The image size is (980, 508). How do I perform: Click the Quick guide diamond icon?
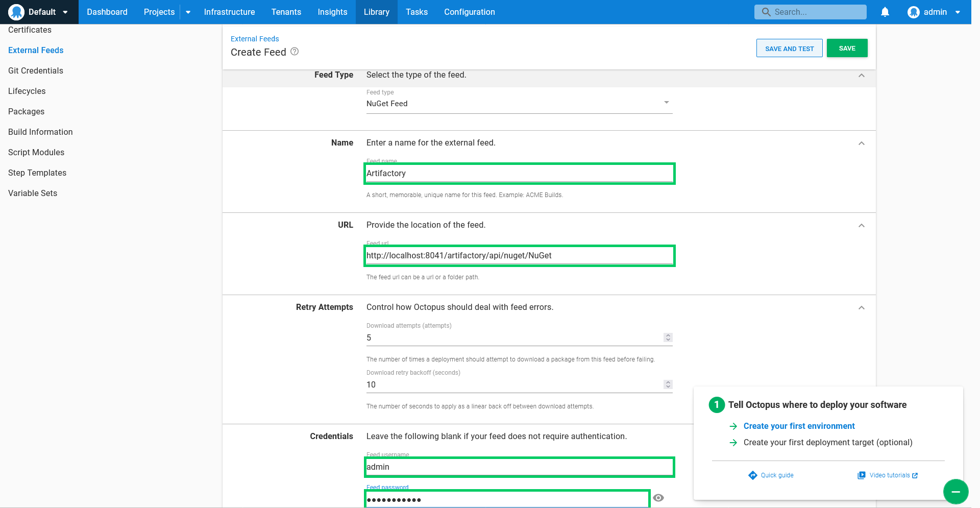coord(752,475)
